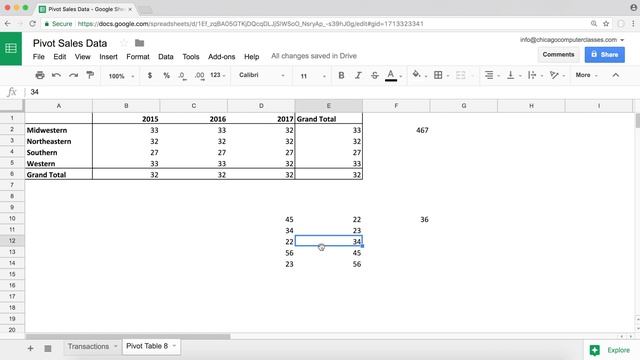The image size is (640, 360).
Task: Open the Calibri font dropdown
Action: (261, 75)
